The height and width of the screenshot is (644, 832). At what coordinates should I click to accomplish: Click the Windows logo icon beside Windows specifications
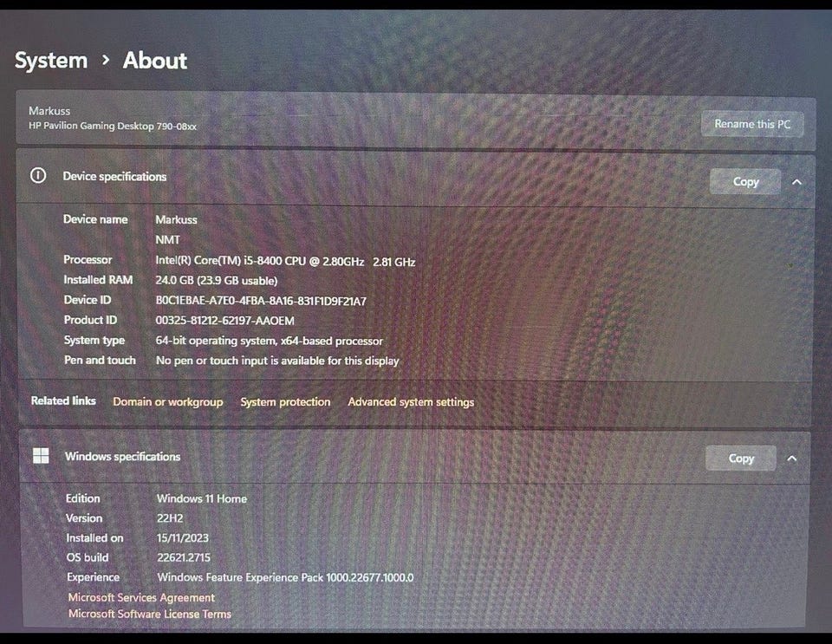41,456
